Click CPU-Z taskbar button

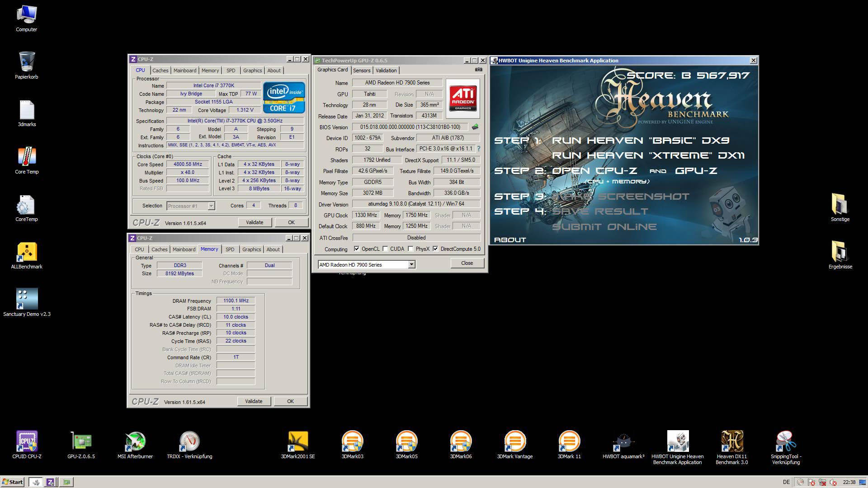point(50,482)
